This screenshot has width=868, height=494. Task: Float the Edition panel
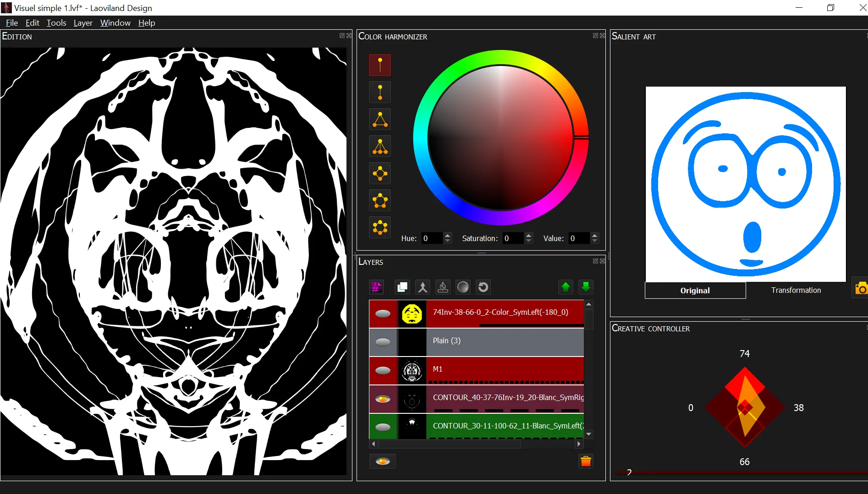(342, 36)
